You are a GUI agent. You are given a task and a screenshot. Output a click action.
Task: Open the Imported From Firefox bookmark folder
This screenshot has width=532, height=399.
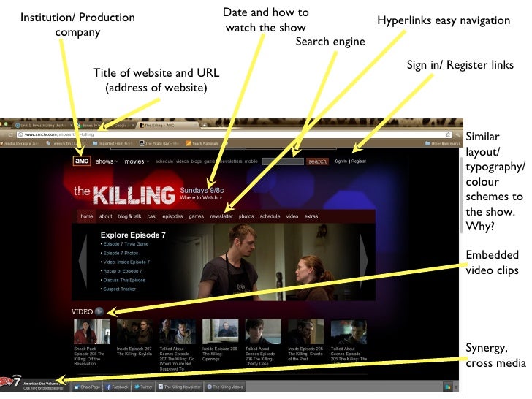pyautogui.click(x=113, y=143)
